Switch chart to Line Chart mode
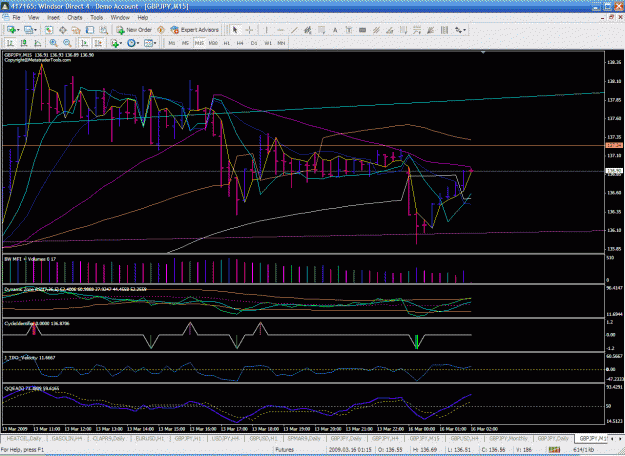The height and width of the screenshot is (456, 625). click(x=37, y=43)
